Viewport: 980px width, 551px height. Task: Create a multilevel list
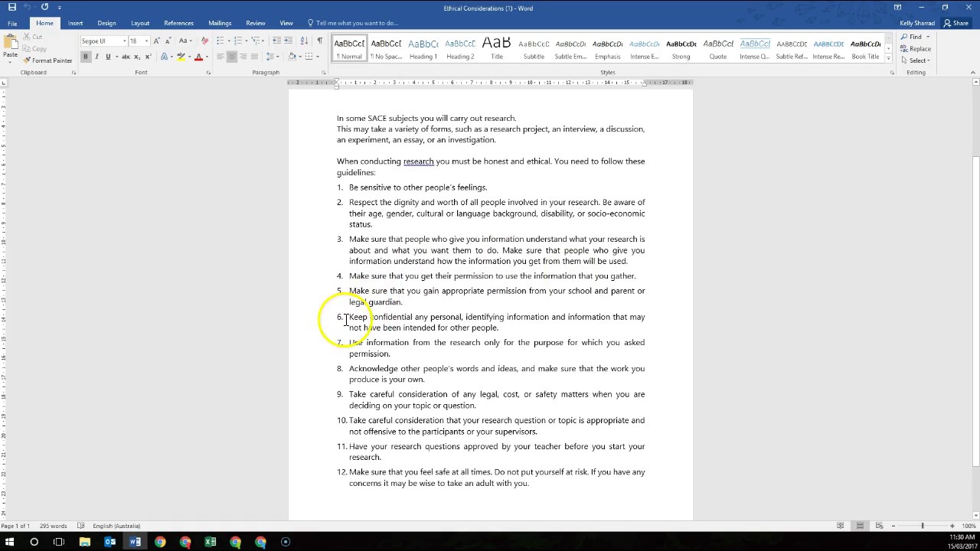click(x=256, y=41)
